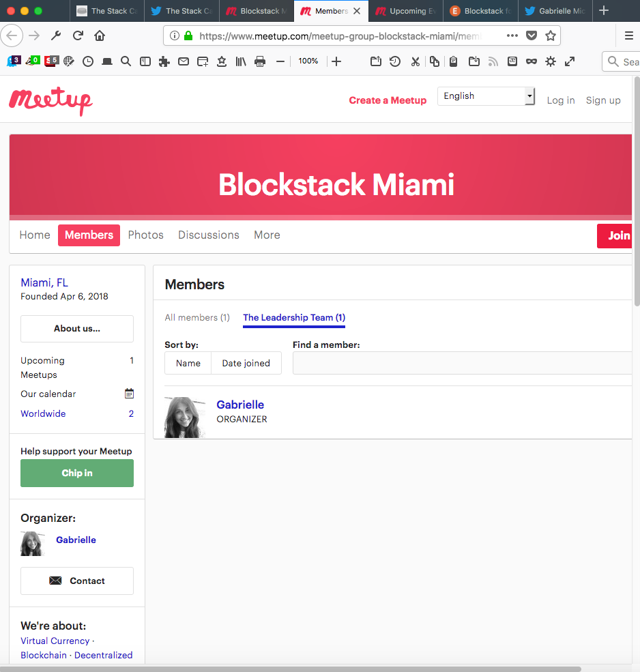The image size is (640, 672).
Task: Open Gabrielle's profile from the members list
Action: [x=240, y=405]
